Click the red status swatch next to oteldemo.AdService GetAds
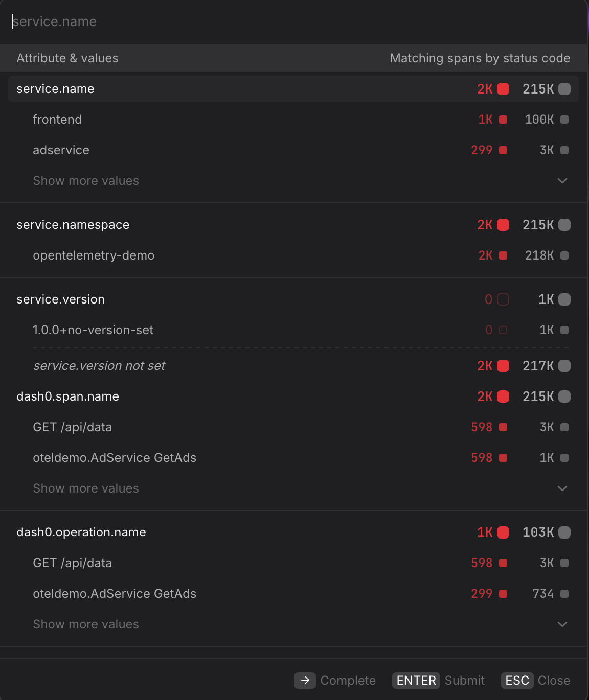The image size is (589, 700). click(x=503, y=458)
